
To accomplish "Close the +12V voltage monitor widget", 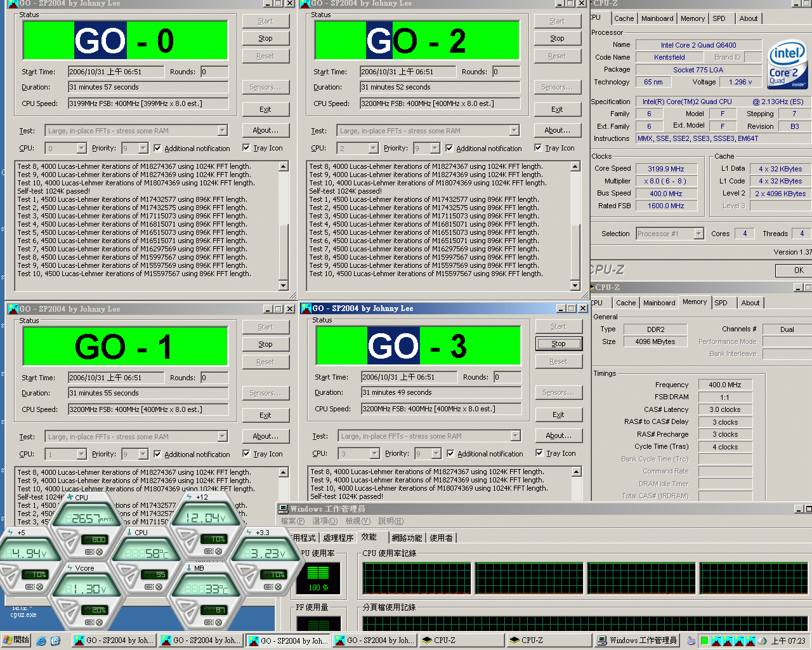I will click(x=218, y=551).
